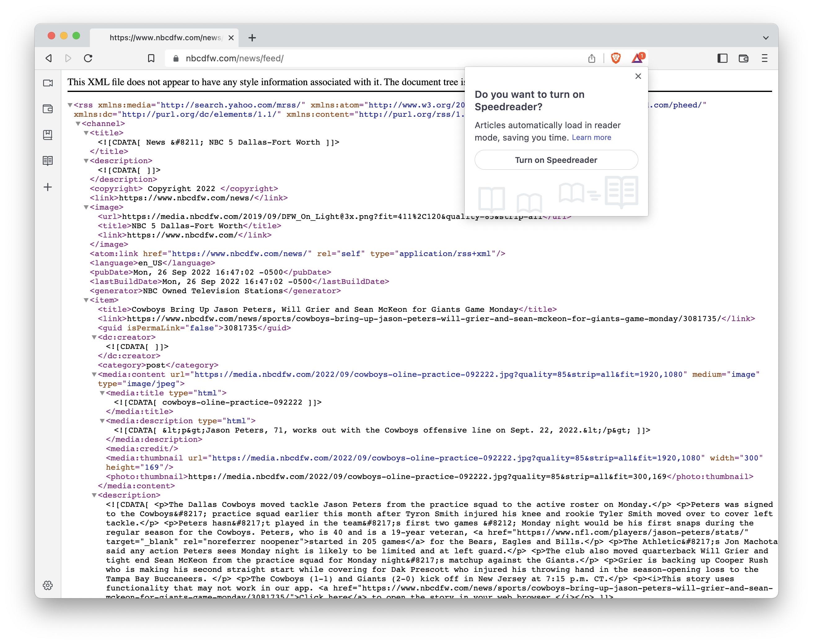Open Brave Wallet in the sidebar
This screenshot has height=644, width=813.
[47, 109]
